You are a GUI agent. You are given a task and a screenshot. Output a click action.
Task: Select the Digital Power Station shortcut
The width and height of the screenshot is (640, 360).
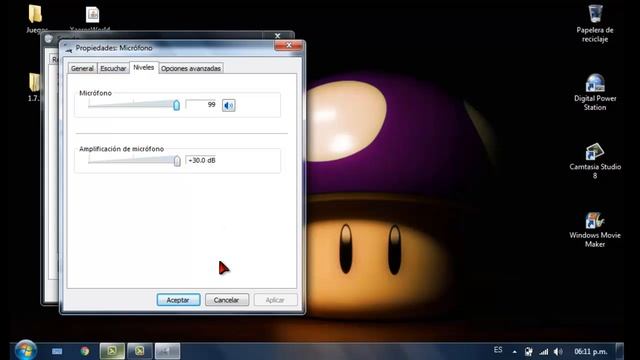(595, 92)
